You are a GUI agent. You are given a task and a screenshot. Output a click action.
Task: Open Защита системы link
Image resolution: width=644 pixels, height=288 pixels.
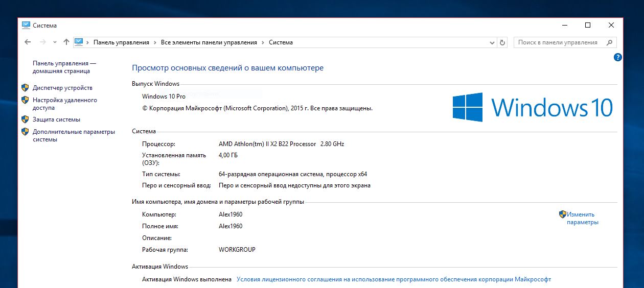click(x=56, y=119)
